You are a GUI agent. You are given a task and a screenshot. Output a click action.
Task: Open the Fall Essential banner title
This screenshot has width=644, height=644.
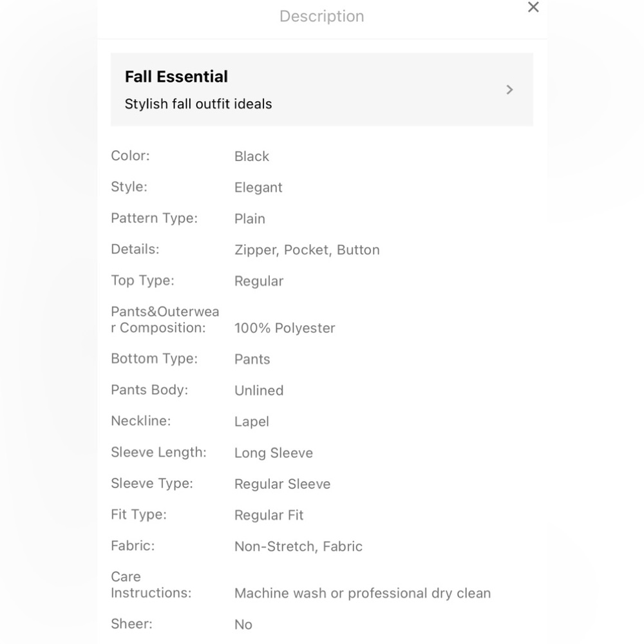176,77
